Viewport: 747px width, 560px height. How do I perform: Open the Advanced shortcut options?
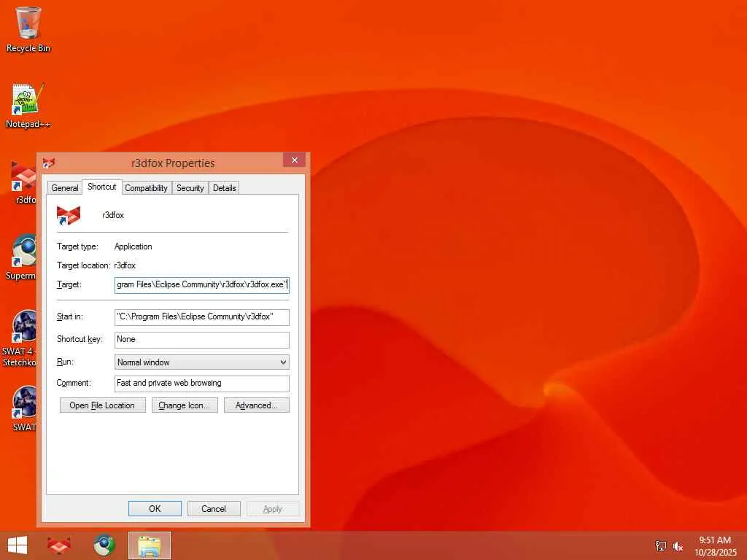[x=256, y=405]
